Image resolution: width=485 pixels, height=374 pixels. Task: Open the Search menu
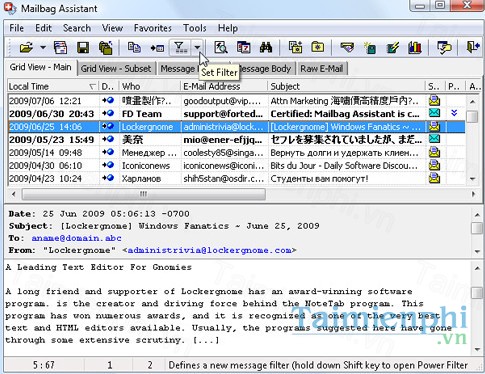click(77, 28)
